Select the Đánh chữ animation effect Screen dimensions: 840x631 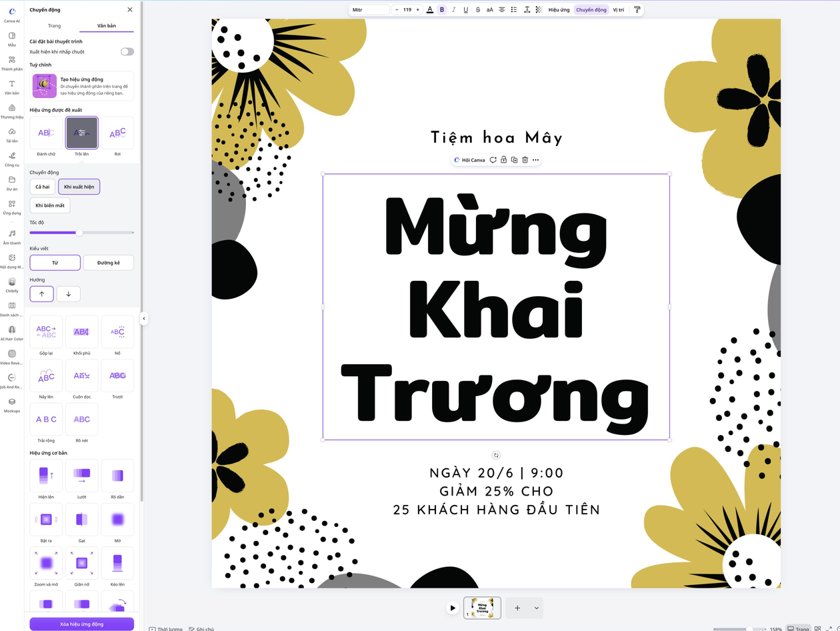(x=46, y=133)
